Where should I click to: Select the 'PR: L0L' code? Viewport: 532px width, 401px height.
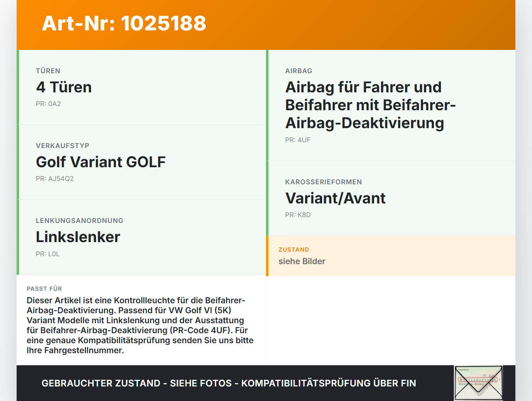click(48, 254)
